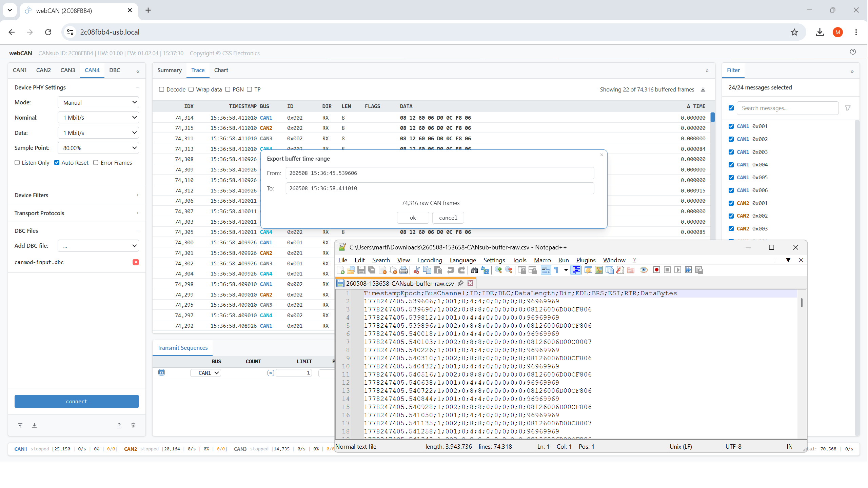Close the export buffer dialog
The height and width of the screenshot is (488, 868).
(602, 155)
